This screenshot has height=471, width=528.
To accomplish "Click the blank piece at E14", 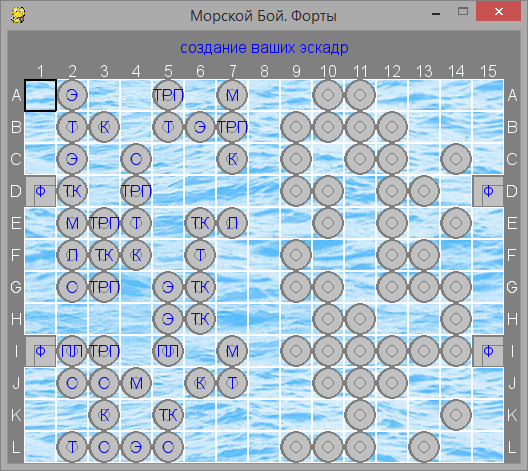I will pos(456,223).
